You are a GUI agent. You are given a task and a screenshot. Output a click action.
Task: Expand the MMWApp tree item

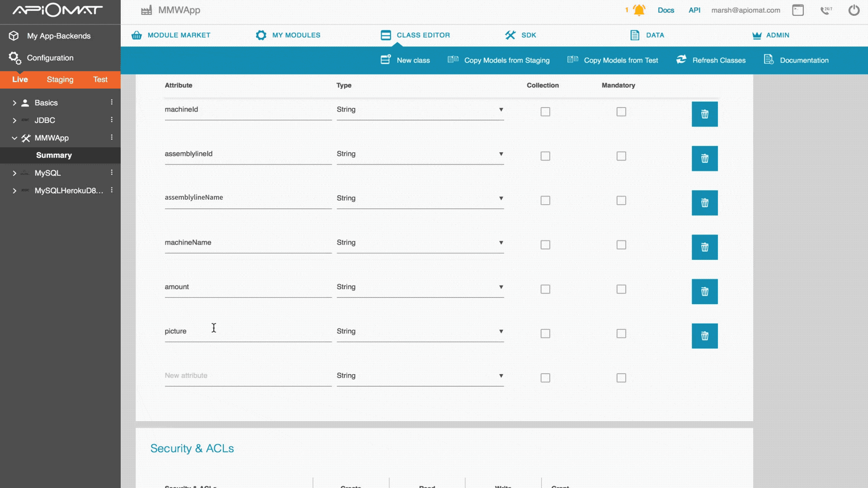point(13,138)
